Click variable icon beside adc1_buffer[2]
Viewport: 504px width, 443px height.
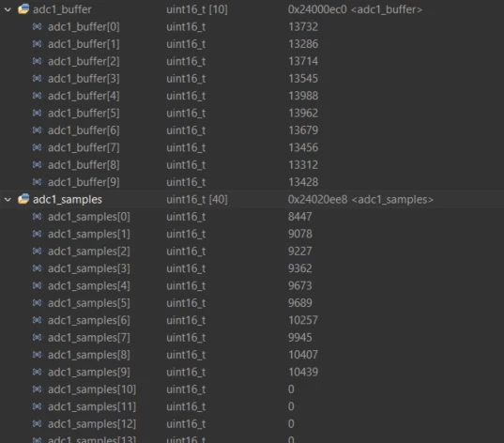[37, 61]
